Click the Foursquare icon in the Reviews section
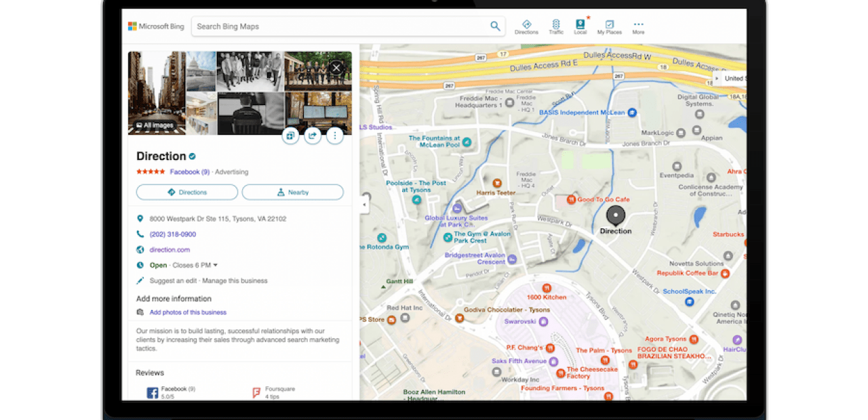The height and width of the screenshot is (420, 868). click(258, 392)
